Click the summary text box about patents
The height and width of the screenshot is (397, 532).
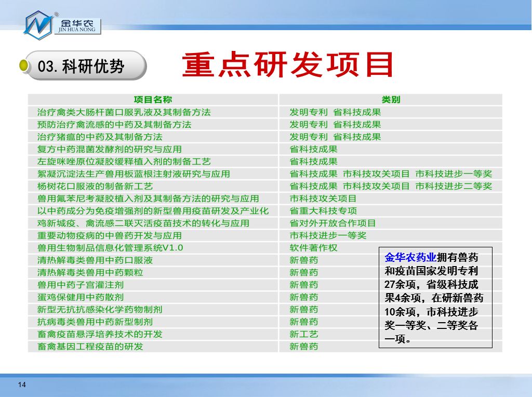coord(435,298)
